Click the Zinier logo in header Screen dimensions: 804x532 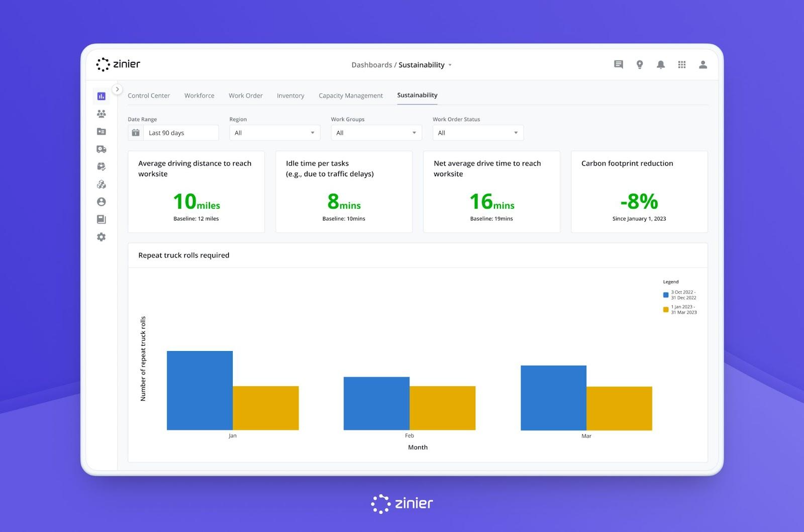pyautogui.click(x=118, y=64)
